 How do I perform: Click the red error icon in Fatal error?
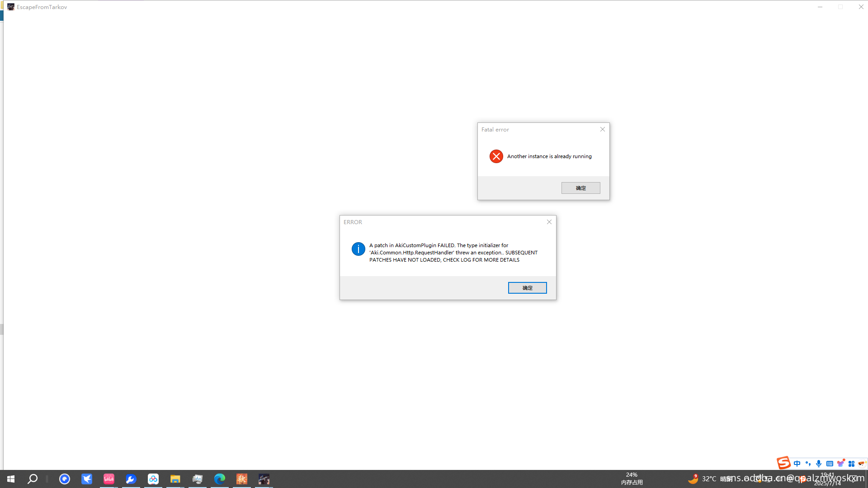click(x=496, y=156)
